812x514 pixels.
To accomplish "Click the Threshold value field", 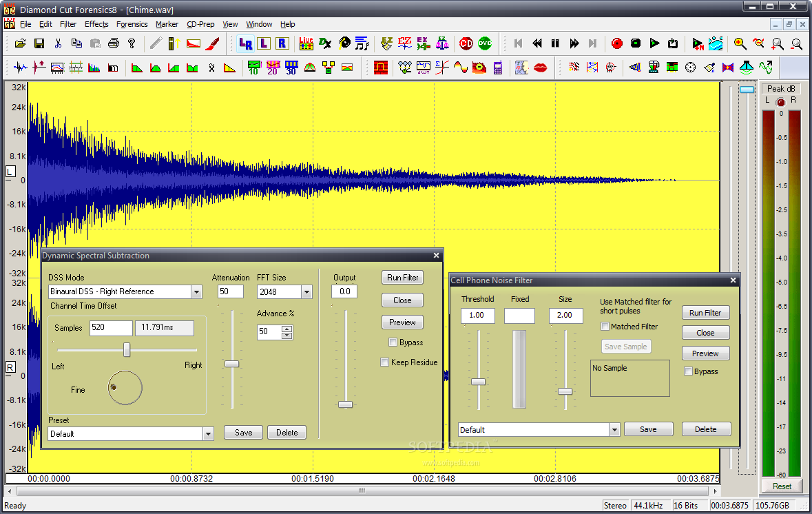I will pyautogui.click(x=478, y=316).
